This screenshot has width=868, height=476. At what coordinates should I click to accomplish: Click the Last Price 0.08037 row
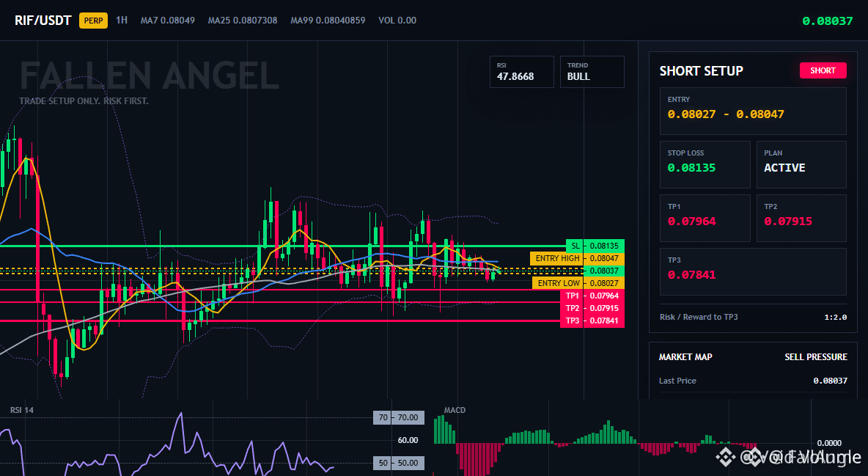tap(753, 381)
